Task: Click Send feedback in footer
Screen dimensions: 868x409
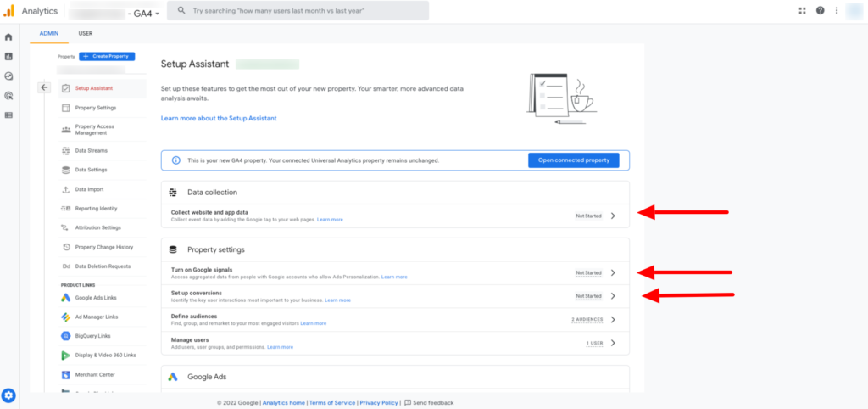Action: [x=428, y=403]
